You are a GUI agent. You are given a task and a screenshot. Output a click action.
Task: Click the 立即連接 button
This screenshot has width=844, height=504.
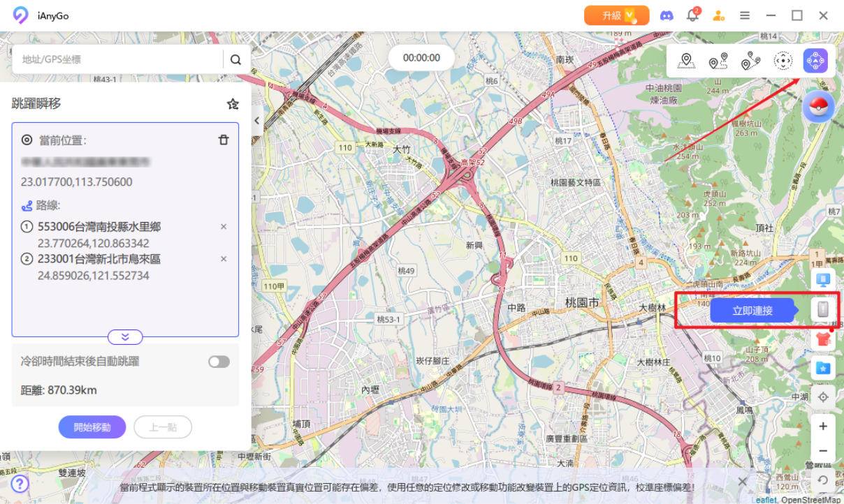[x=752, y=311]
